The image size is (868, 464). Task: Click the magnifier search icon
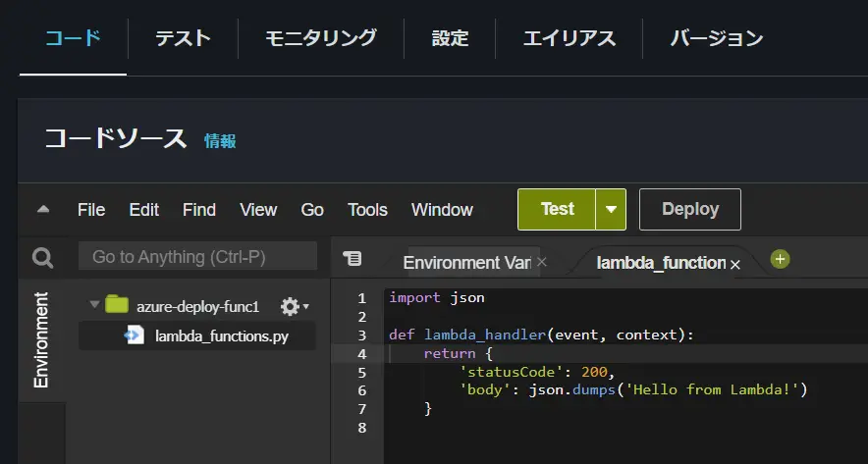(x=42, y=258)
